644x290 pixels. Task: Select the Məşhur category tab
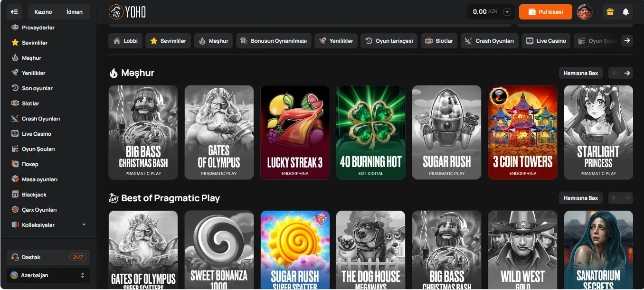(214, 41)
